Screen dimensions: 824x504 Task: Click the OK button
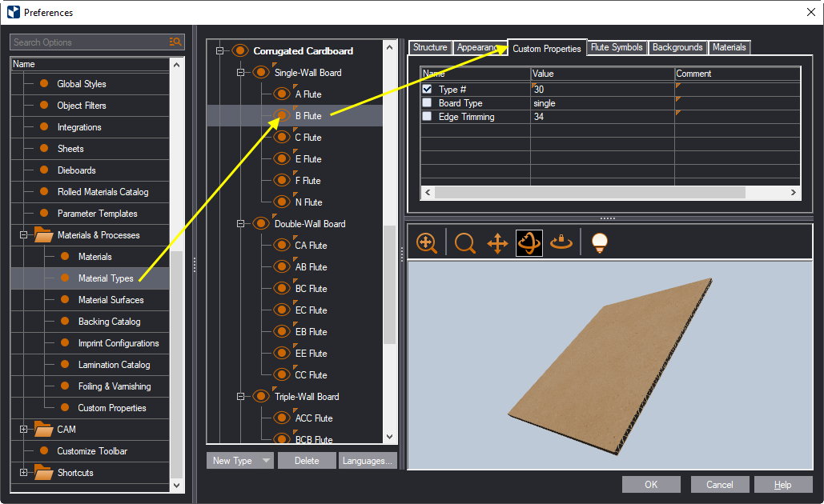[651, 484]
